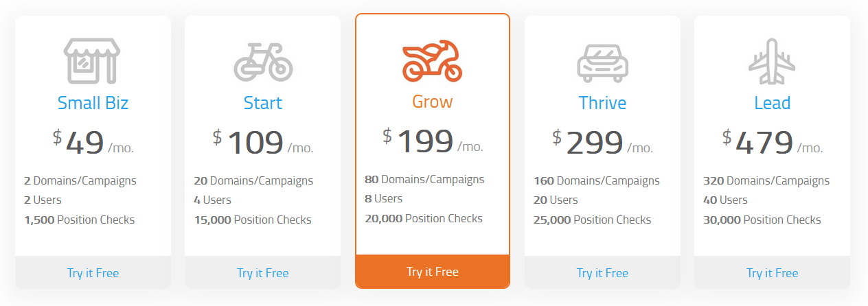Click 80 Domains/Campaigns feature line
The height and width of the screenshot is (306, 868).
point(424,179)
